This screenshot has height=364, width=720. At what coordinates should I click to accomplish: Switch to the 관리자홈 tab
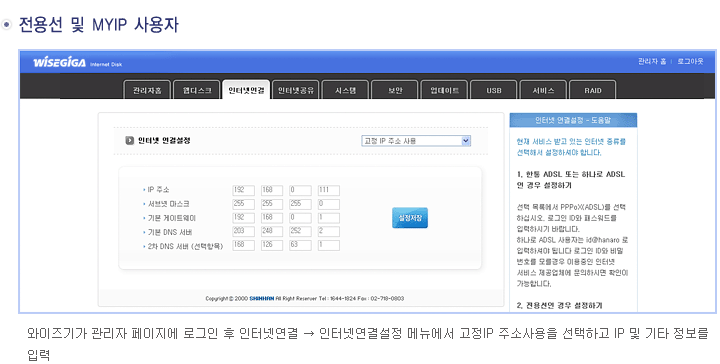click(x=147, y=90)
